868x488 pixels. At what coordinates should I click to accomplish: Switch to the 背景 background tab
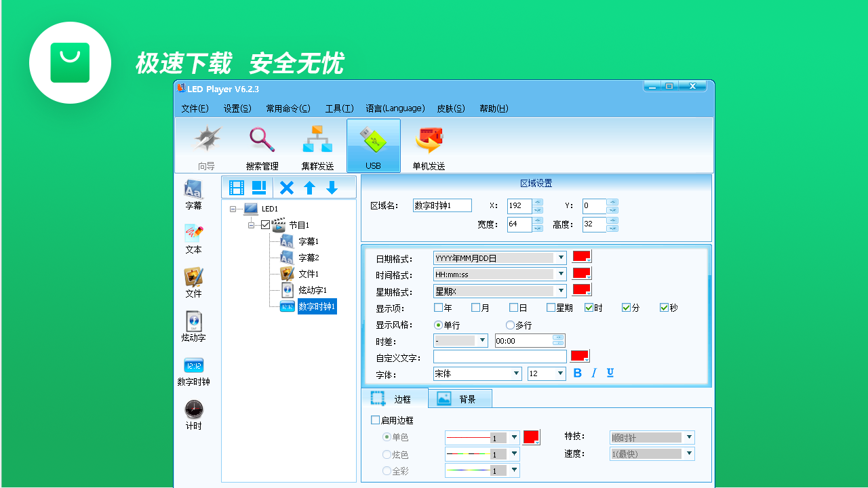click(460, 399)
